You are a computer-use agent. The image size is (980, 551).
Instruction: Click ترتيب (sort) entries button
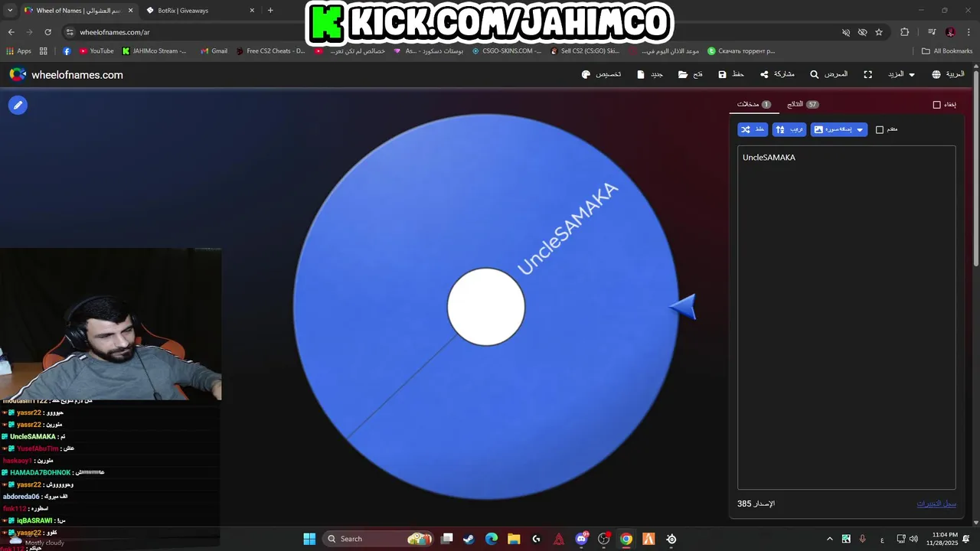point(789,129)
